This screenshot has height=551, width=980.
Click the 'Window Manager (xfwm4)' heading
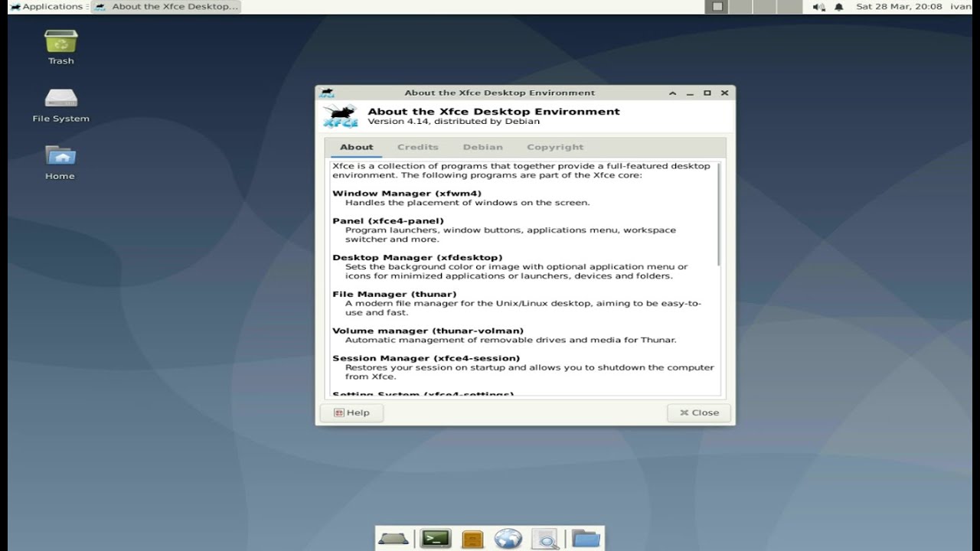point(407,194)
